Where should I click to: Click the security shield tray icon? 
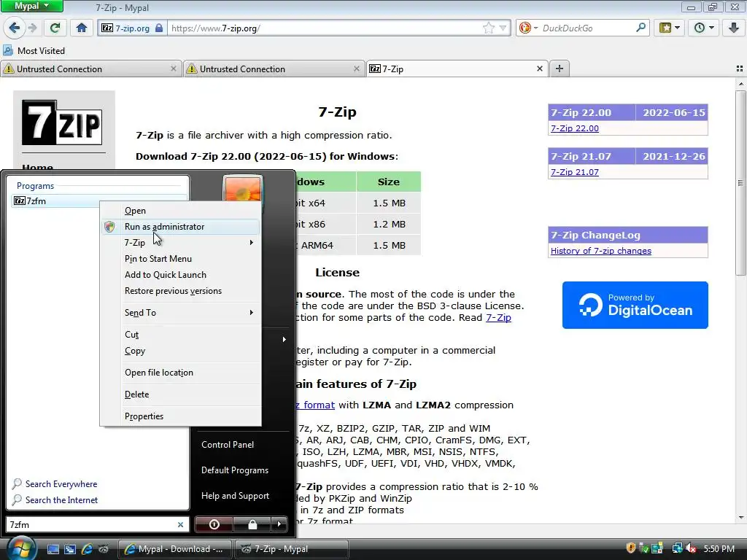[x=631, y=548]
